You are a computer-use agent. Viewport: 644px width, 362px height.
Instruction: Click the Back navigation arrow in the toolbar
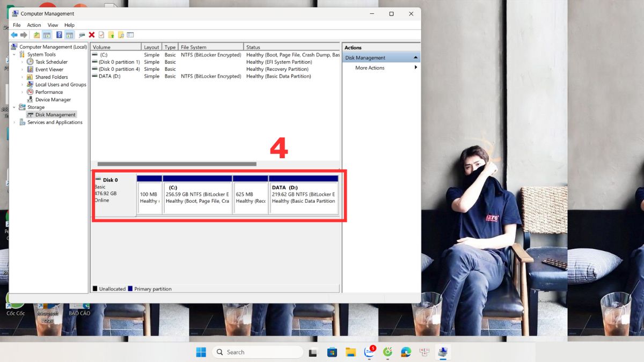point(14,34)
